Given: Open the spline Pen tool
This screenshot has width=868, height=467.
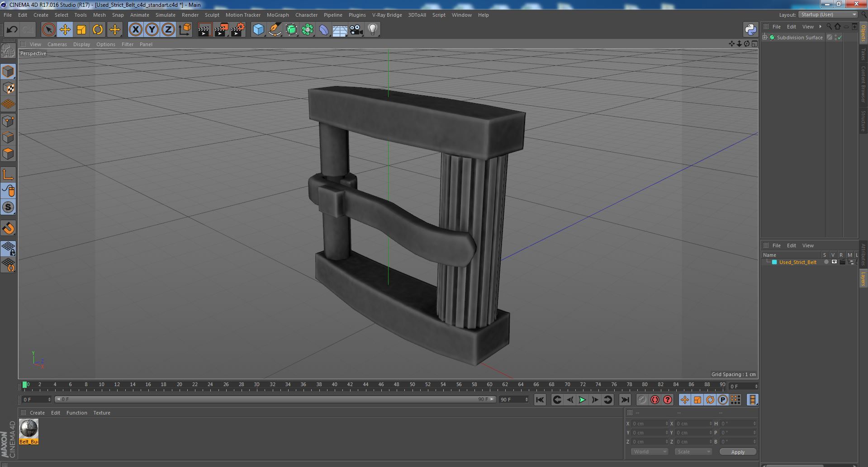Looking at the screenshot, I should 275,30.
